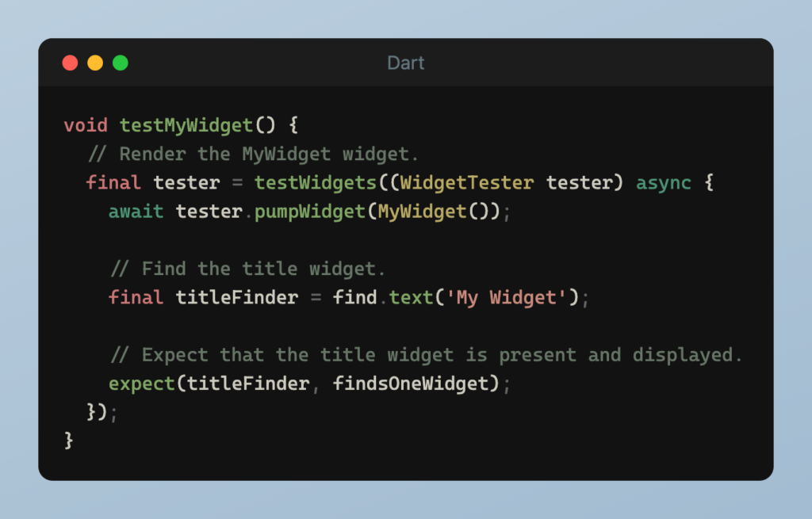Click the 'Expect that the title widget' comment
The image size is (812, 519).
tap(426, 355)
